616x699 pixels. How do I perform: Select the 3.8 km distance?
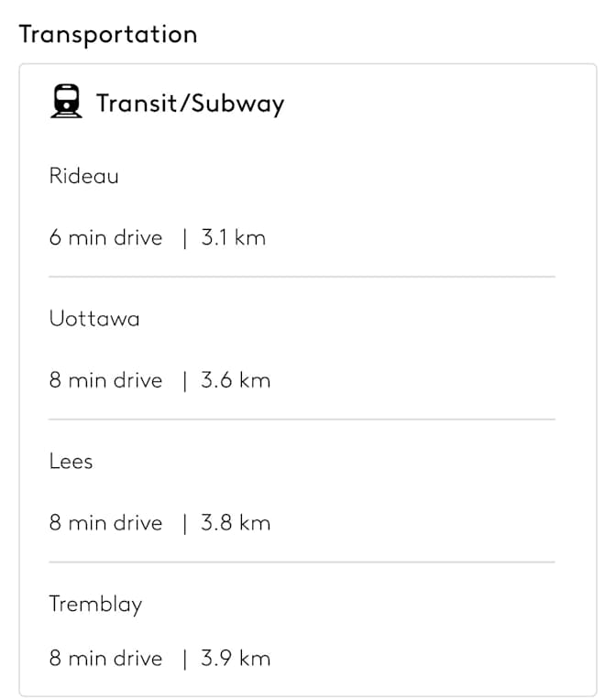tap(236, 523)
